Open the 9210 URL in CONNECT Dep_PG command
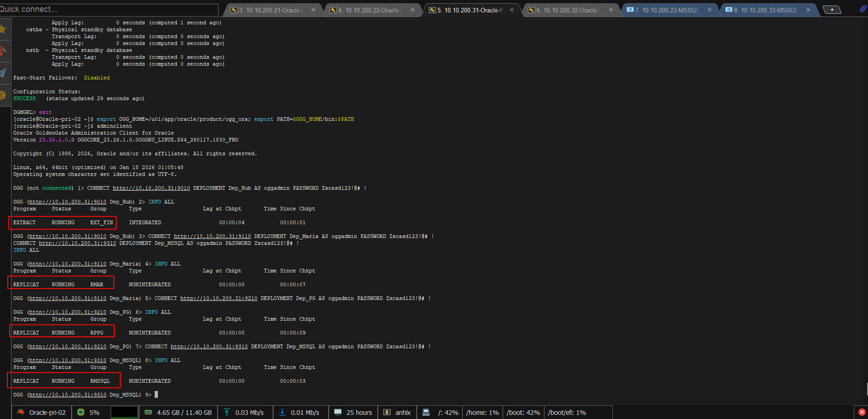The height and width of the screenshot is (419, 868). point(218,298)
